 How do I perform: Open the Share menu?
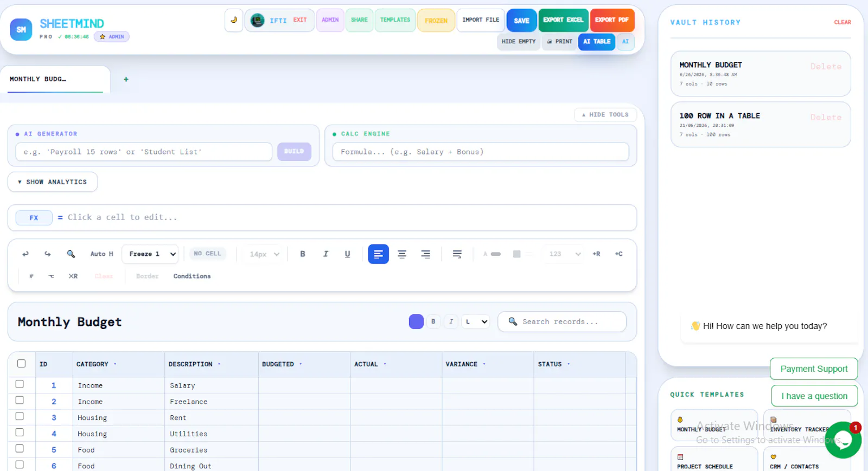pos(359,20)
